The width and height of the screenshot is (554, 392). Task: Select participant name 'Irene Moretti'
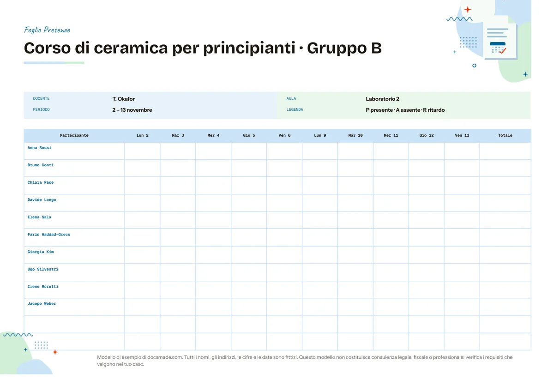[43, 287]
